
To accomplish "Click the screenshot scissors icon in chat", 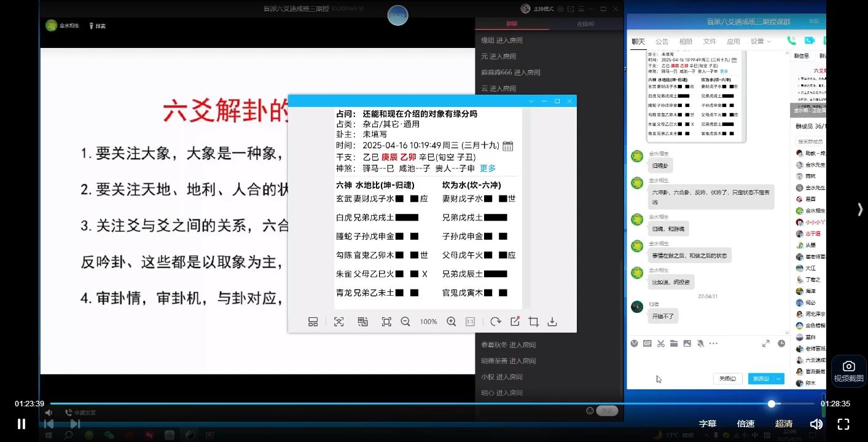I will (x=660, y=343).
